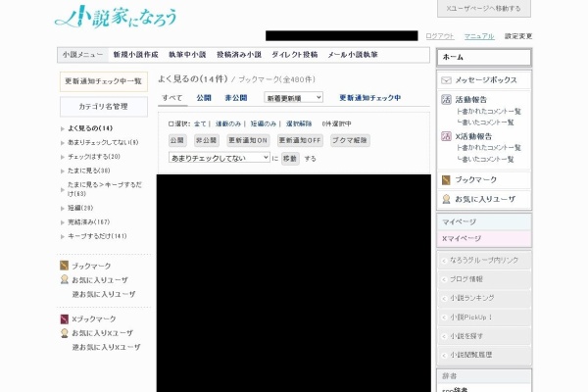Click the お気に入りXユーザ icon in left sidebar
588x392 pixels.
coord(64,333)
